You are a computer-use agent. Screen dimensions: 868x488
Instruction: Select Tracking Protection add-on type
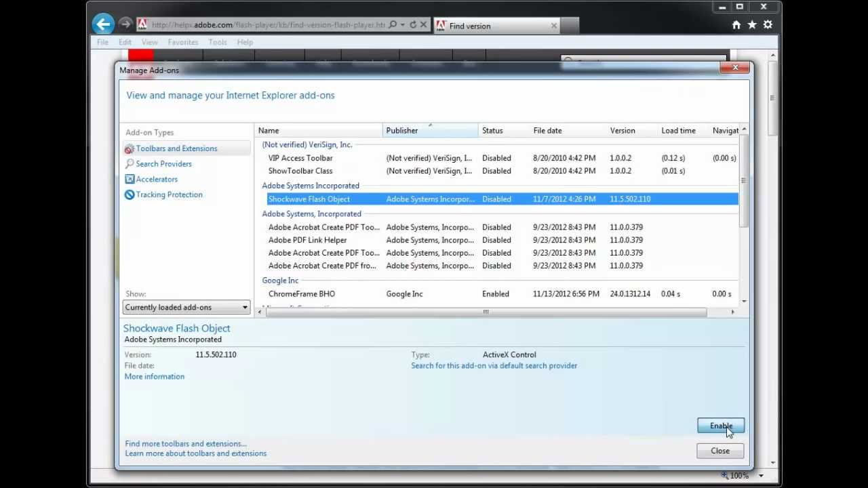pos(169,195)
